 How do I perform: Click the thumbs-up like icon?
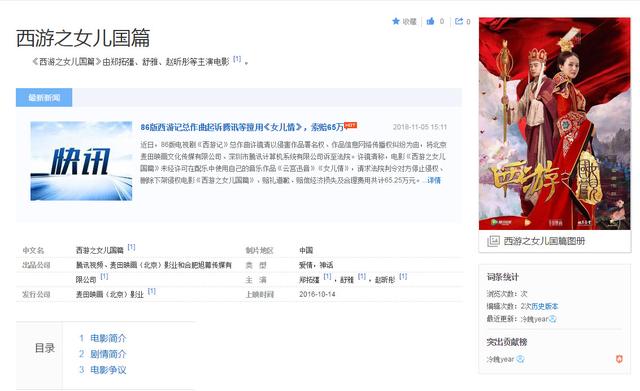click(430, 21)
